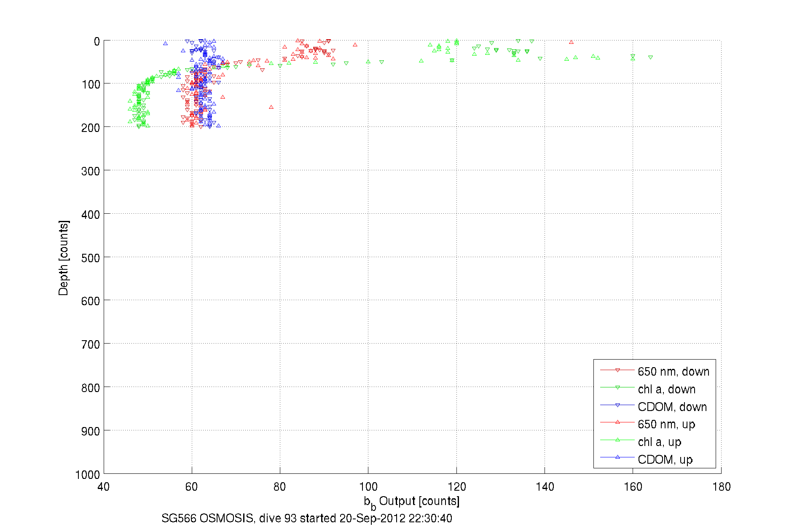Viewport: 797px width, 532px height.
Task: Click the y-axis tick label 0
Action: [x=97, y=41]
